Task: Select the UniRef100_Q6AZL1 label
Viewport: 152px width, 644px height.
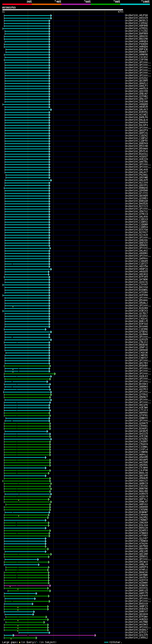Action: (x=136, y=83)
